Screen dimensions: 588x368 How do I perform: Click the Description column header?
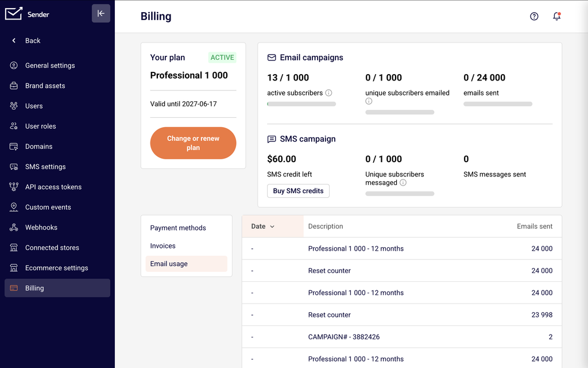tap(326, 227)
